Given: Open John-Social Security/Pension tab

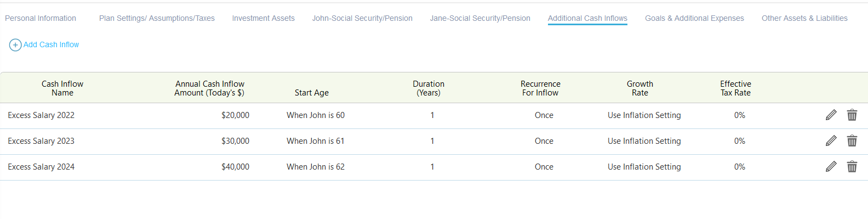Looking at the screenshot, I should tap(362, 18).
